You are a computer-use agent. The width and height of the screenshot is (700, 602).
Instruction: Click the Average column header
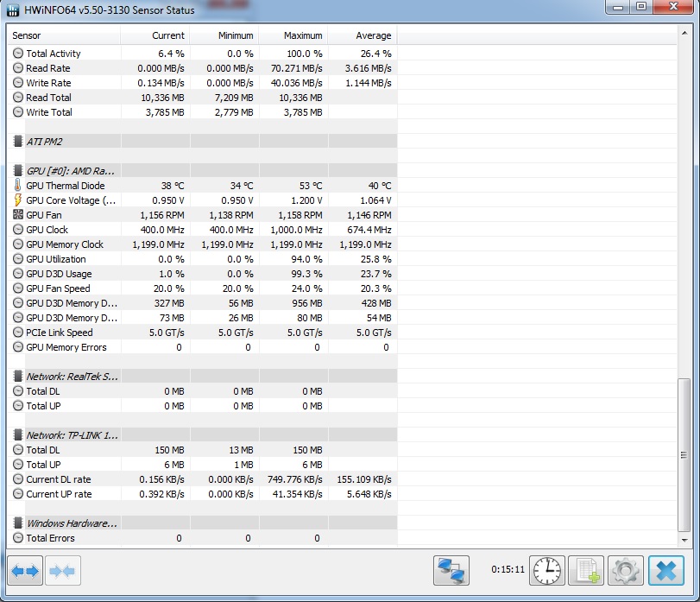[363, 35]
